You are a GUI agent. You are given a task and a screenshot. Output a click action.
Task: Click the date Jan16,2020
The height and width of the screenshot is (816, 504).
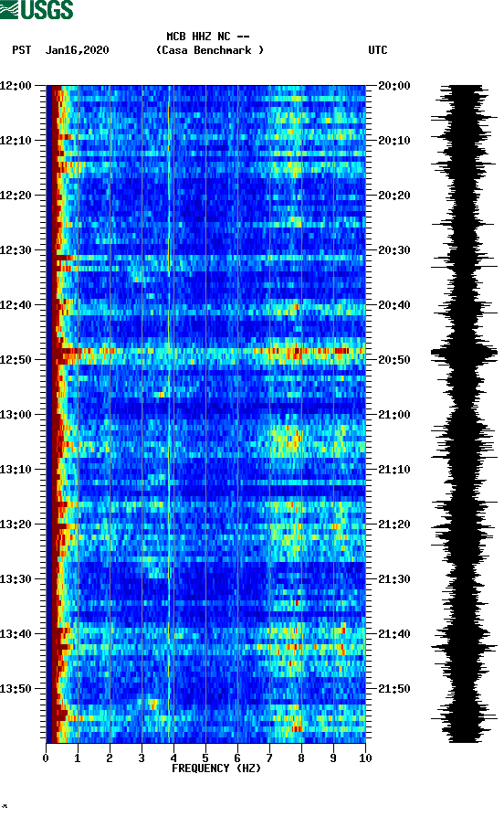click(77, 50)
